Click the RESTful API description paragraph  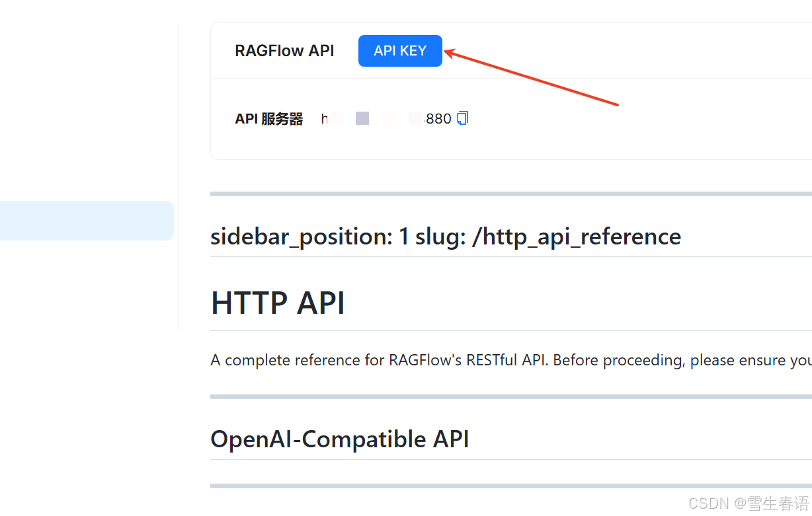click(x=463, y=360)
